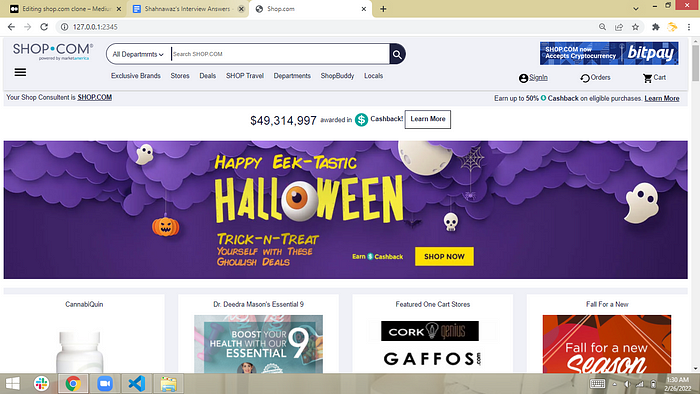
Task: Click the SignIn account icon
Action: 523,78
